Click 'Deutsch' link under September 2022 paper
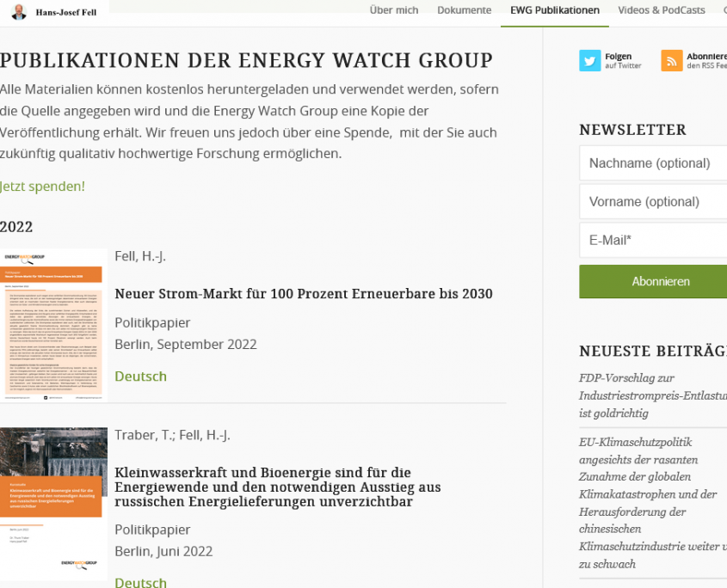This screenshot has height=588, width=727. coord(140,377)
